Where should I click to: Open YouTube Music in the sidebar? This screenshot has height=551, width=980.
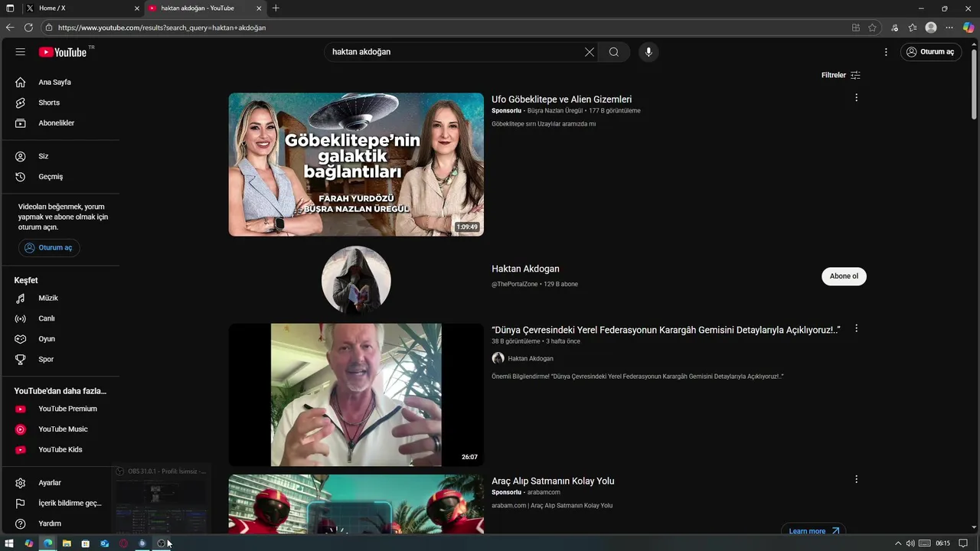point(61,429)
